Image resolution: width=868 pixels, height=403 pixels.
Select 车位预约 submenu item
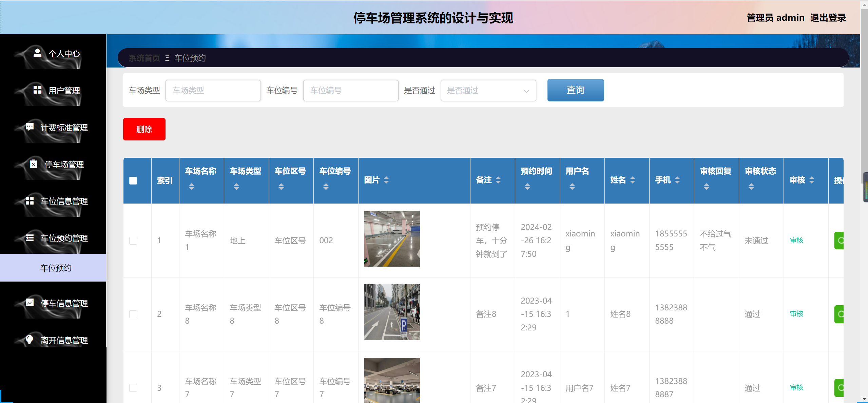coord(53,268)
